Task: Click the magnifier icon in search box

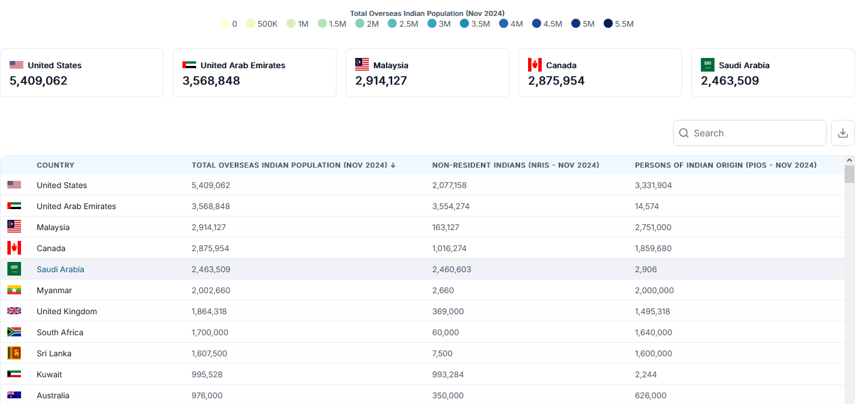Action: tap(684, 133)
